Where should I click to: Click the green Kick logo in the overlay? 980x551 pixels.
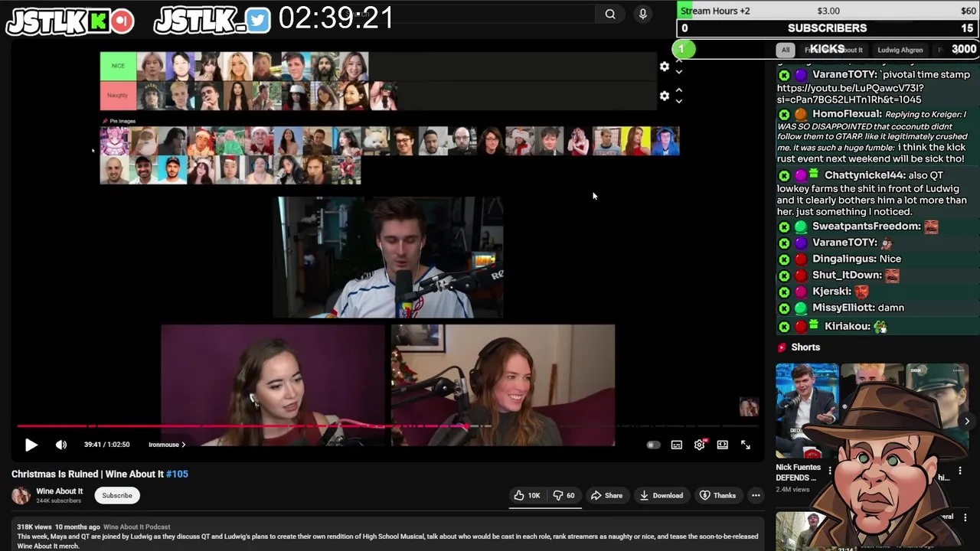click(x=98, y=21)
